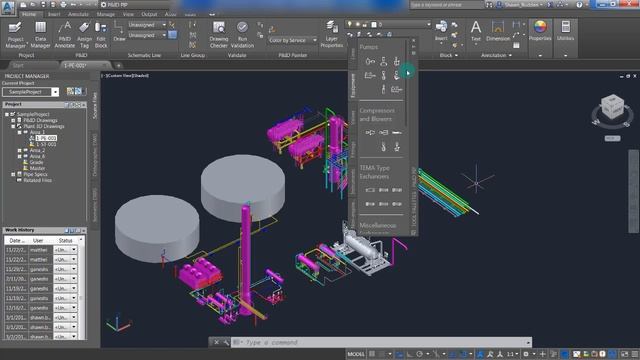Click the Work History Date column header
Image resolution: width=640 pixels, height=360 pixels.
point(17,240)
